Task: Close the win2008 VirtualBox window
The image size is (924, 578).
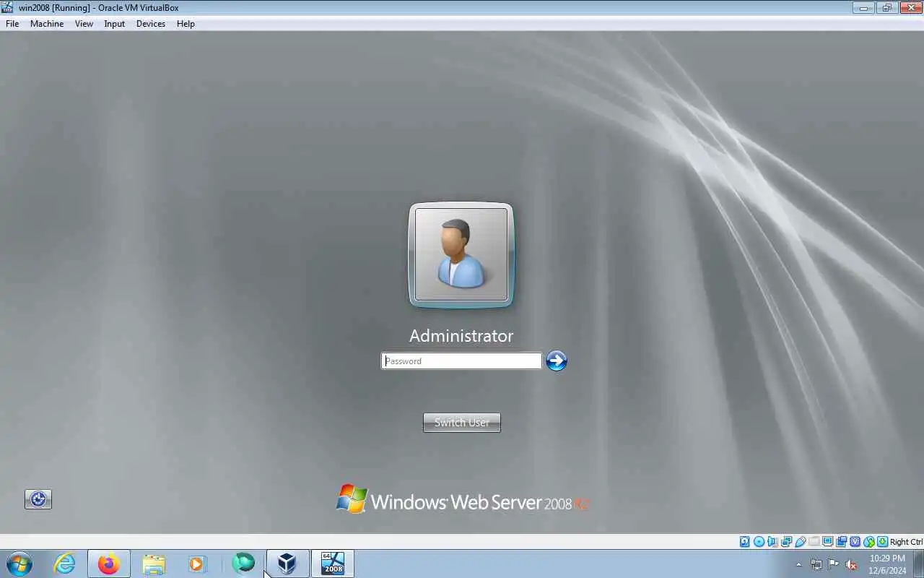Action: tap(910, 7)
